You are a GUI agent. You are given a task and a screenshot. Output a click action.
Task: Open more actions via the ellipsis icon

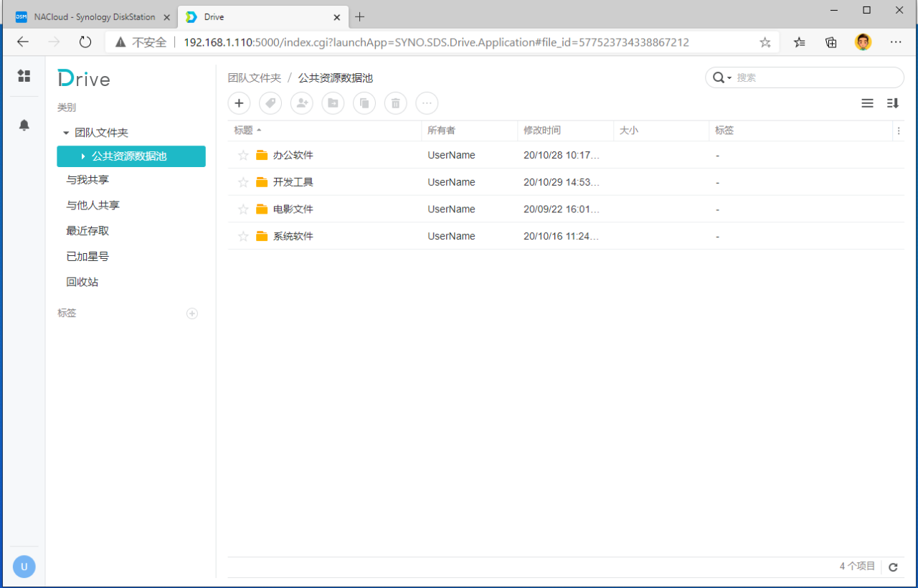point(427,103)
